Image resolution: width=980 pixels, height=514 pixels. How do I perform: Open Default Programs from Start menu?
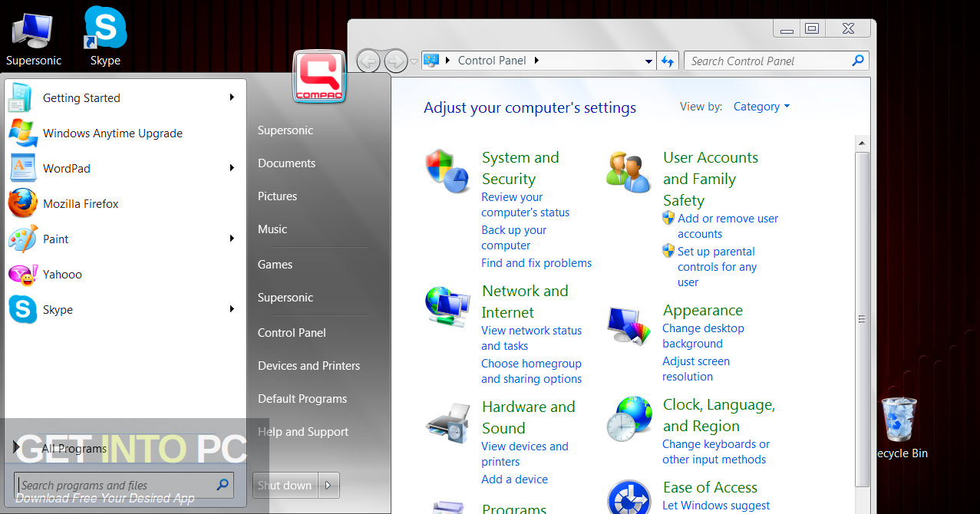point(302,398)
